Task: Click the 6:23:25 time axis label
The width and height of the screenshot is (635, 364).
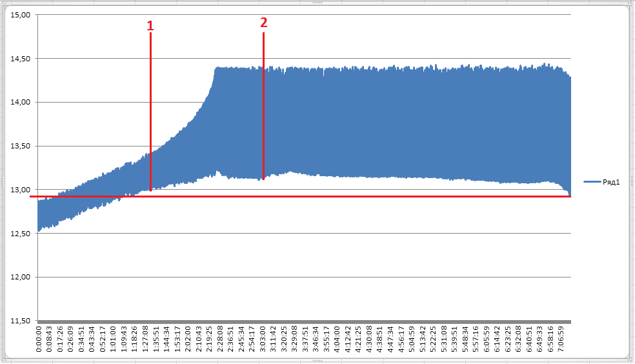Action: 507,339
